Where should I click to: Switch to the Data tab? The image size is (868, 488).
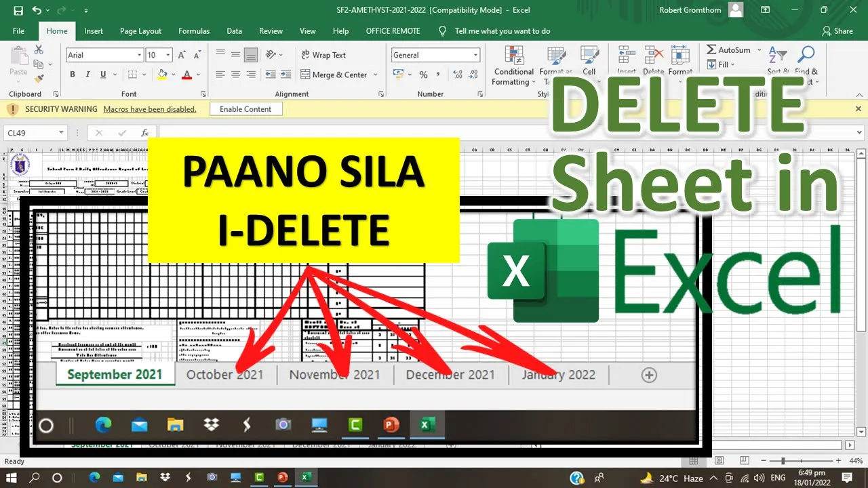(234, 31)
